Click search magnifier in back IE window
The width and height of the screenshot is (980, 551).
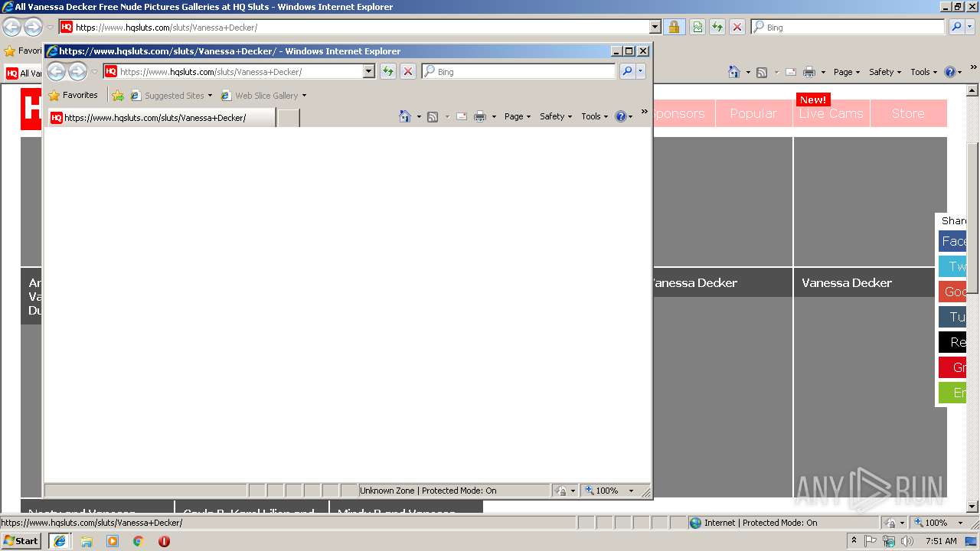[956, 27]
